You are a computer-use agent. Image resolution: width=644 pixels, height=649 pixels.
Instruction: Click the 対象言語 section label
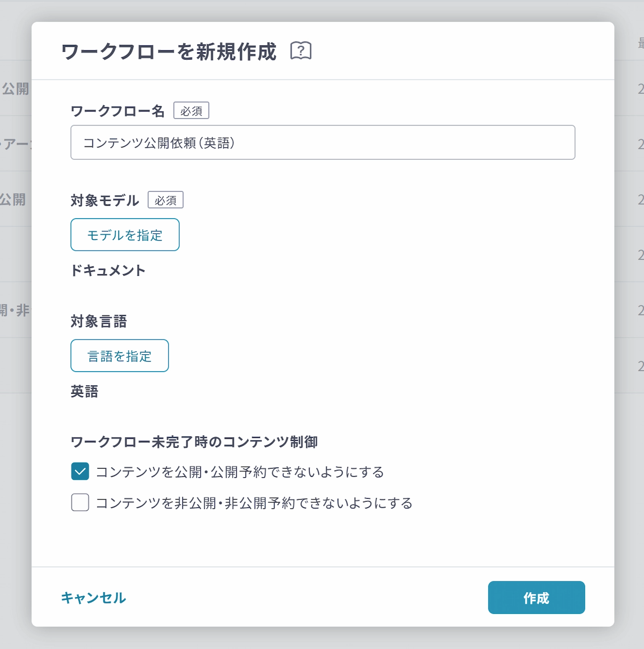99,321
